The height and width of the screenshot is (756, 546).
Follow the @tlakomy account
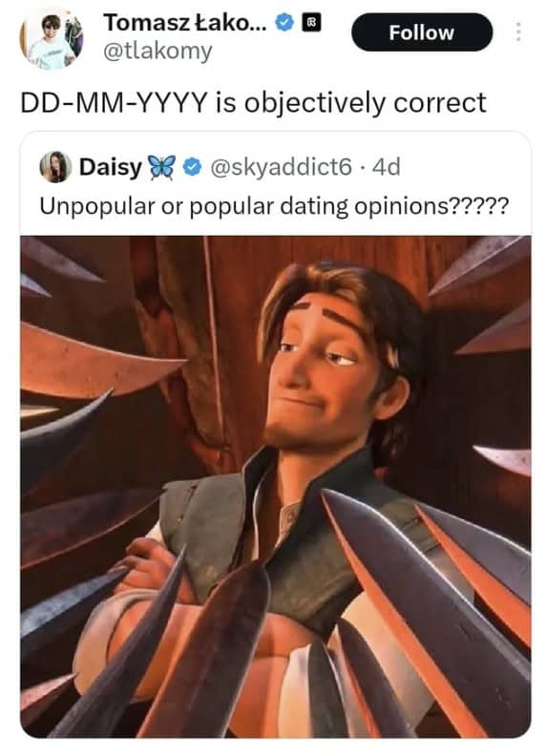pyautogui.click(x=422, y=32)
